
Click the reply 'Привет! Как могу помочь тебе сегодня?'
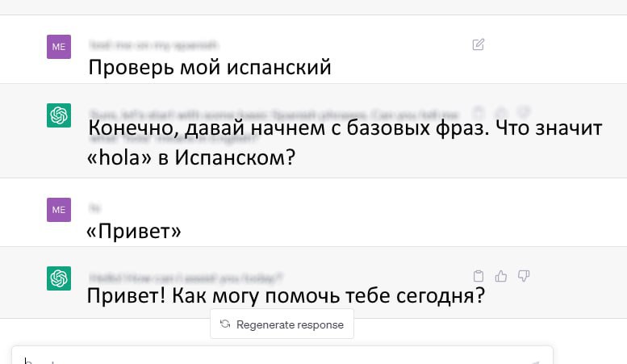[286, 296]
